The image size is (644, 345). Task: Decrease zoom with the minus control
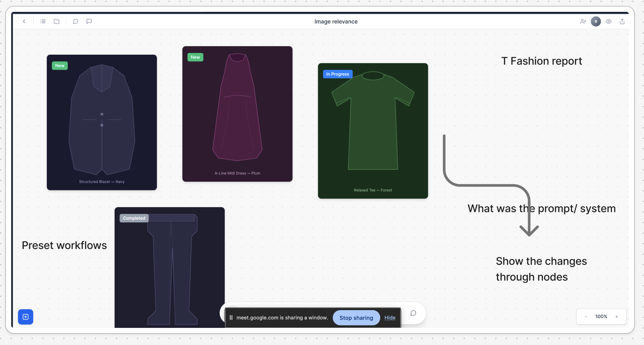tap(586, 316)
